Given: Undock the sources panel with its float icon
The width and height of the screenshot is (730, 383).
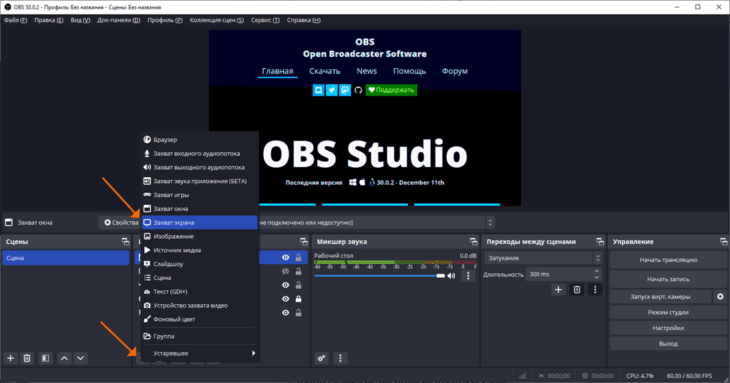Looking at the screenshot, I should pyautogui.click(x=304, y=242).
